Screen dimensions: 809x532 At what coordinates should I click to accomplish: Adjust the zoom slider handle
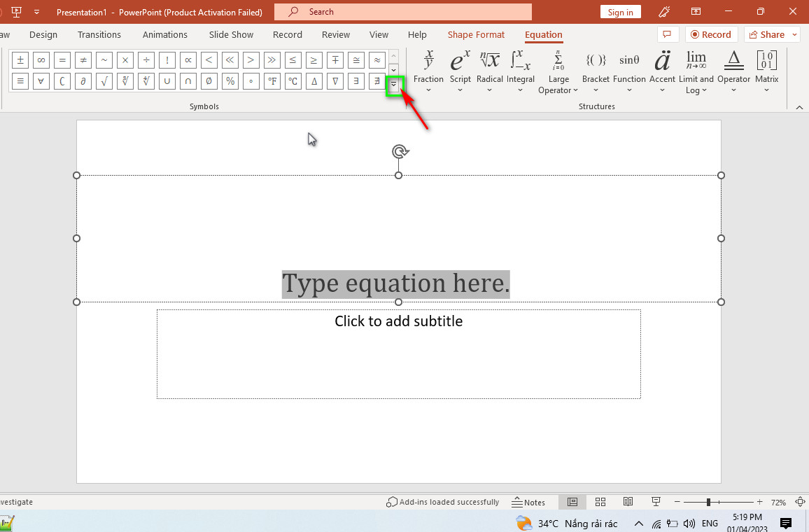(x=708, y=502)
